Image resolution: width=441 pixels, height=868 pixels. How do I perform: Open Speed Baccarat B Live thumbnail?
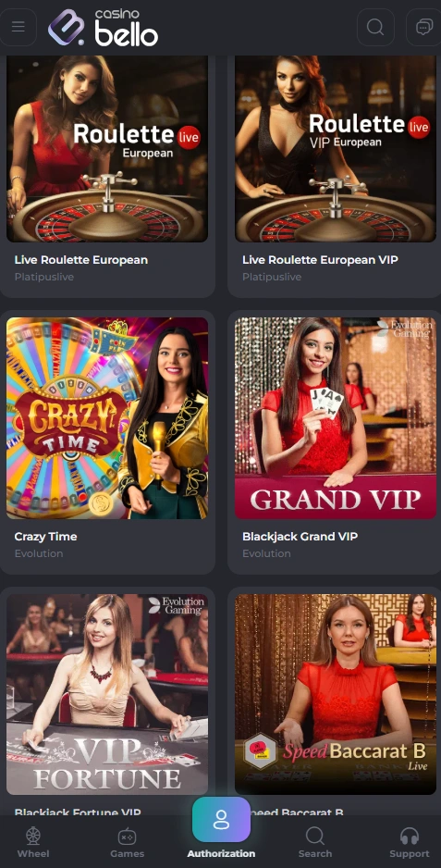click(336, 694)
